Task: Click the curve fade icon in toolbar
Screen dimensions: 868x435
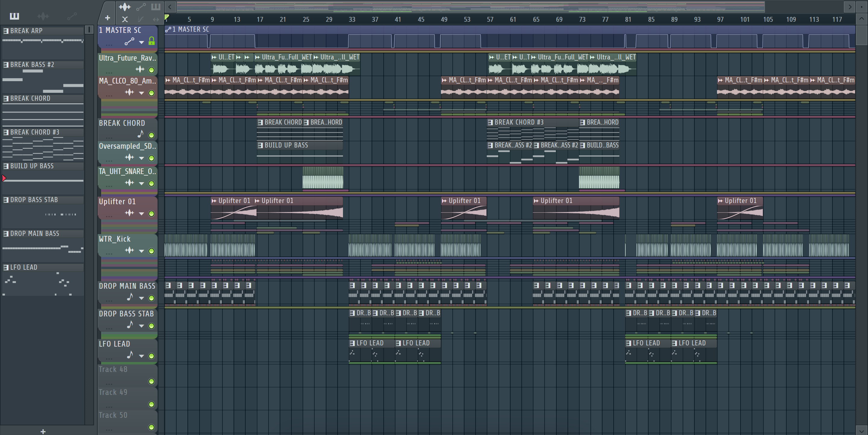Action: [141, 19]
